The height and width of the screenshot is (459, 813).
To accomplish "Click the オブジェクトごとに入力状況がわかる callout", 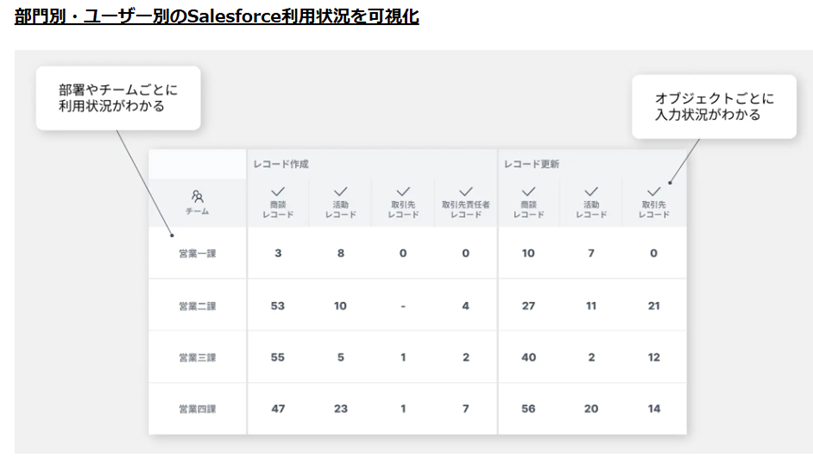I will [x=714, y=106].
